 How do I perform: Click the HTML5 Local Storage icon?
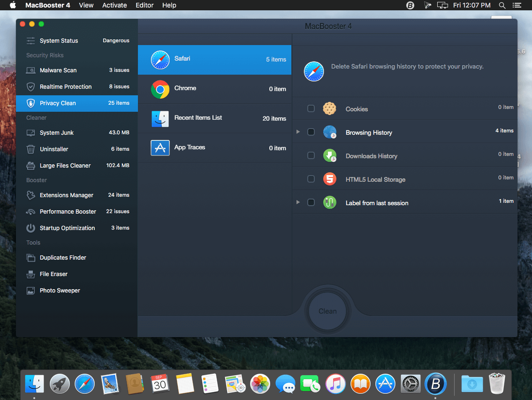click(x=329, y=179)
